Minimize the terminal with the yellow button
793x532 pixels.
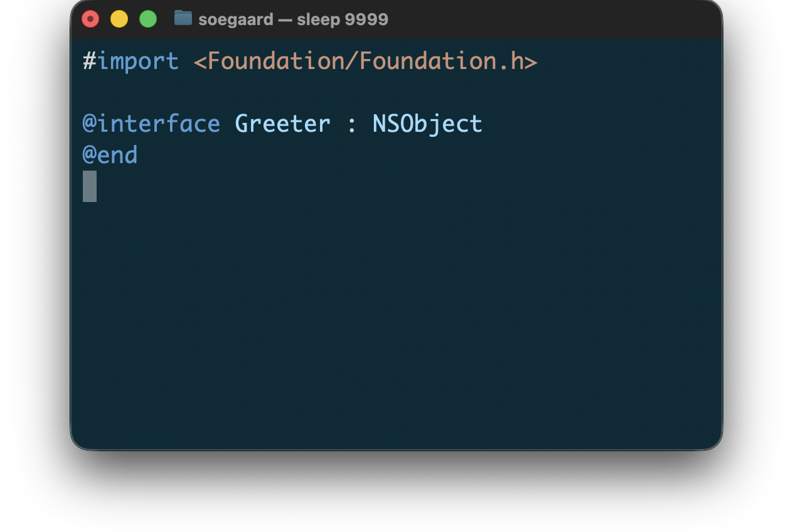pos(119,19)
